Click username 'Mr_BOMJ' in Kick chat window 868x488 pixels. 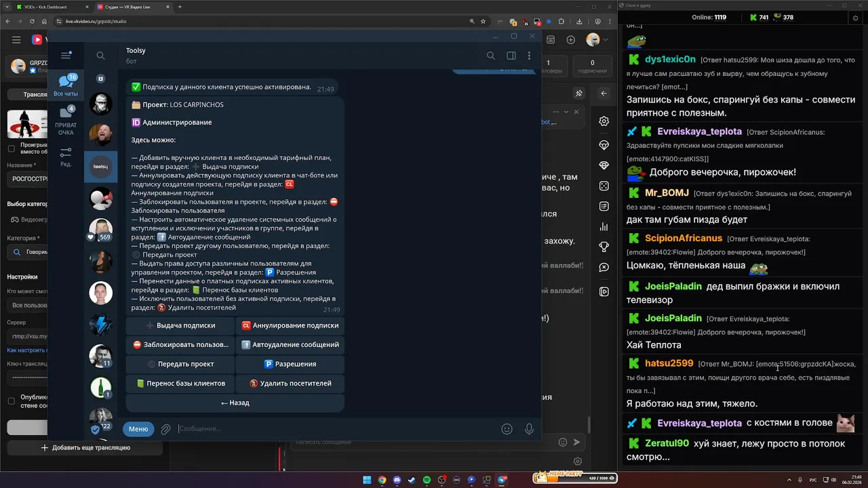coord(667,192)
